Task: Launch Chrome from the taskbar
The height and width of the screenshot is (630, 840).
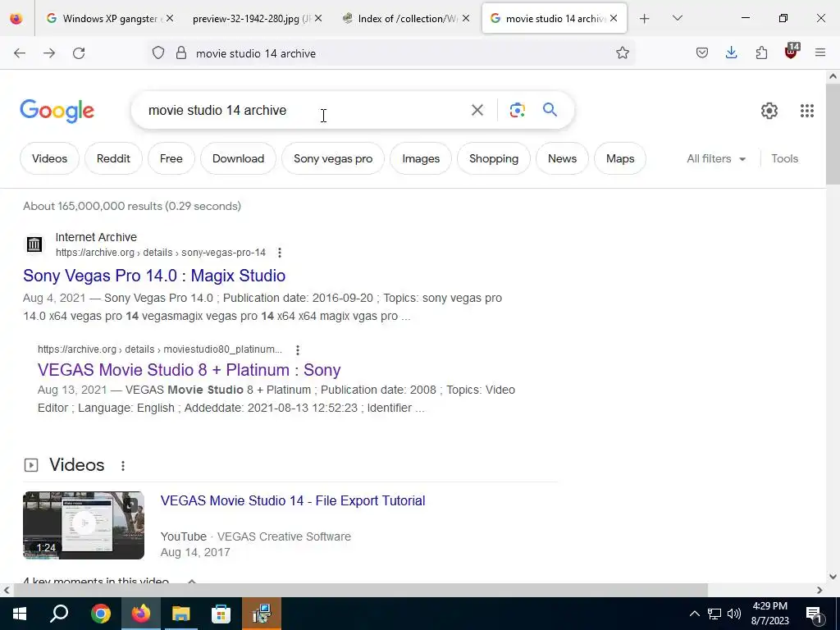Action: [101, 614]
